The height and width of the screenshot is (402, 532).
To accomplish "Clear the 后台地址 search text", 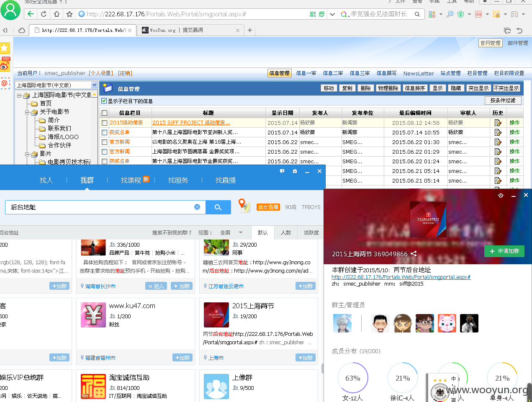I will pyautogui.click(x=197, y=207).
